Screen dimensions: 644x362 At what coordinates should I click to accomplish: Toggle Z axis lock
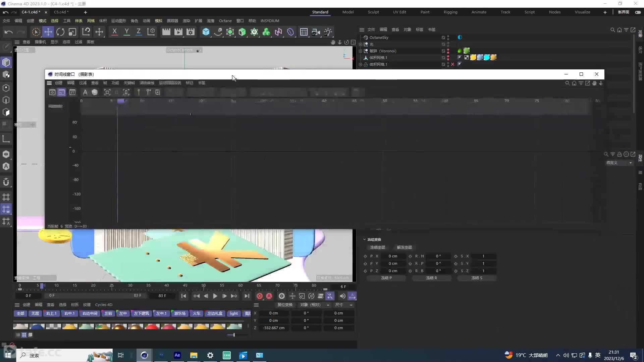(x=139, y=32)
